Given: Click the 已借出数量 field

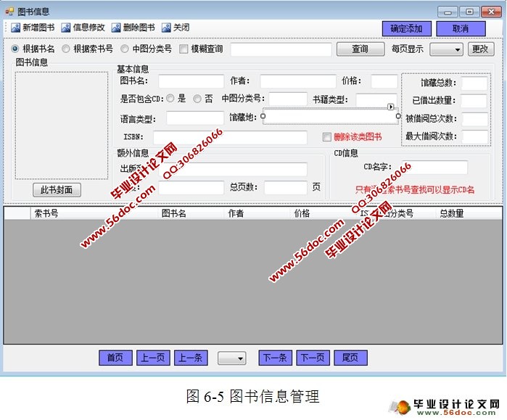Looking at the screenshot, I should pos(474,101).
